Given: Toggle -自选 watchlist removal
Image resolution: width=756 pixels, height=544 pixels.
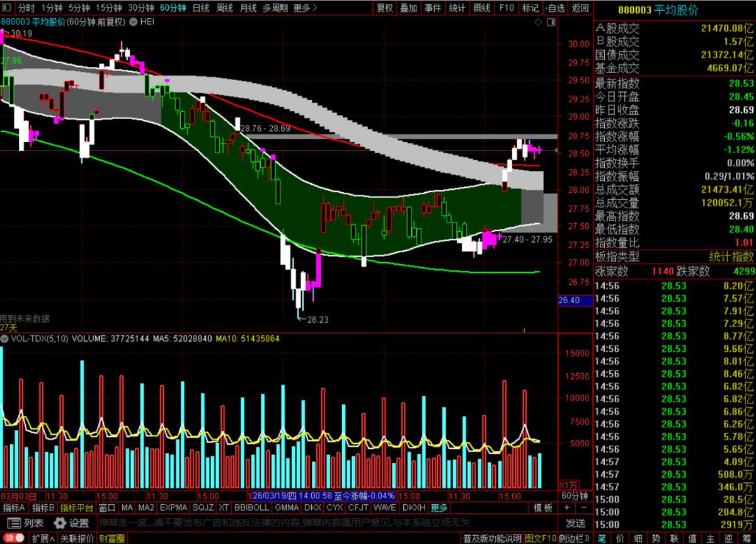Looking at the screenshot, I should click(x=555, y=8).
